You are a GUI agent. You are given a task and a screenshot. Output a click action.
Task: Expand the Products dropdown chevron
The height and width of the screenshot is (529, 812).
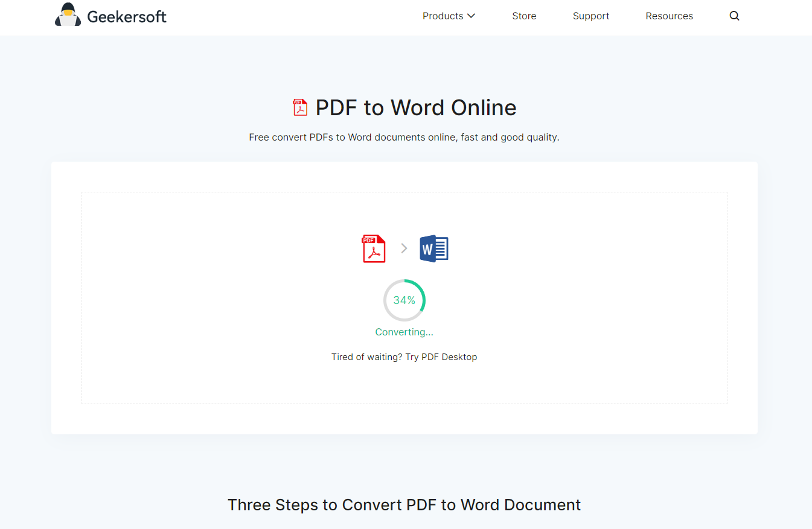(473, 16)
